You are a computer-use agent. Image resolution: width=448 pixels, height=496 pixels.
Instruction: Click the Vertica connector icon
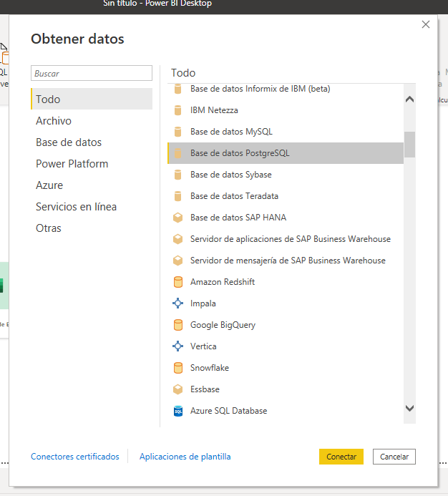(177, 346)
